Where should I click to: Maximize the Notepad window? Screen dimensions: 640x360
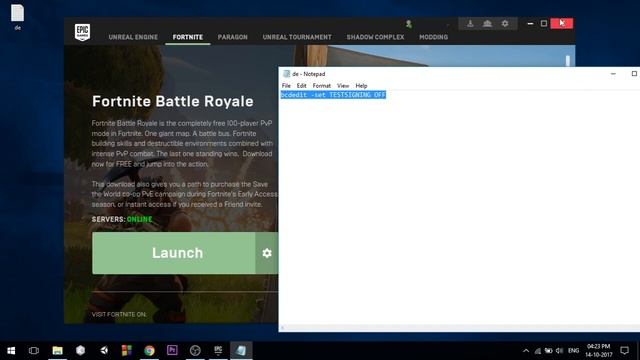pos(634,74)
